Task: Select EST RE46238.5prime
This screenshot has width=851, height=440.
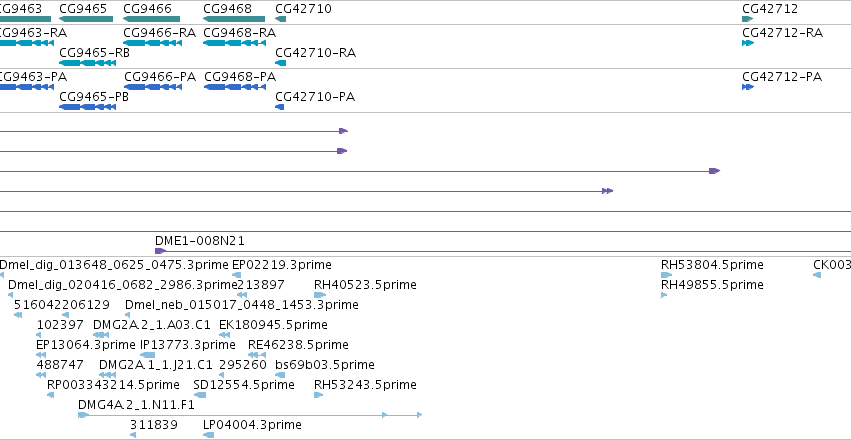Action: [x=298, y=345]
